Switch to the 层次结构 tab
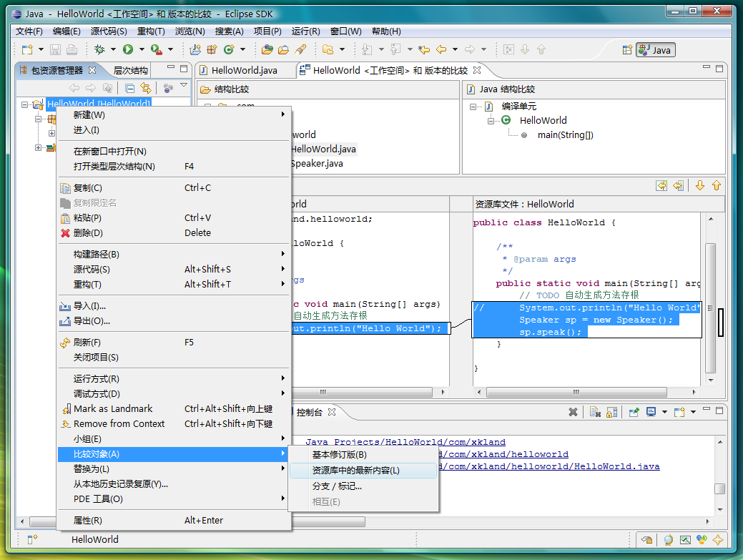This screenshot has width=743, height=560. (130, 71)
